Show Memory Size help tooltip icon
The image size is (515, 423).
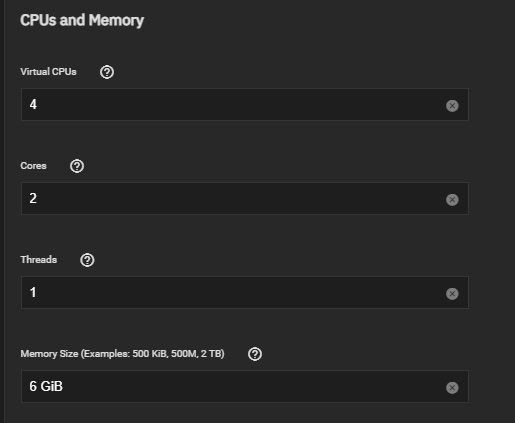255,354
